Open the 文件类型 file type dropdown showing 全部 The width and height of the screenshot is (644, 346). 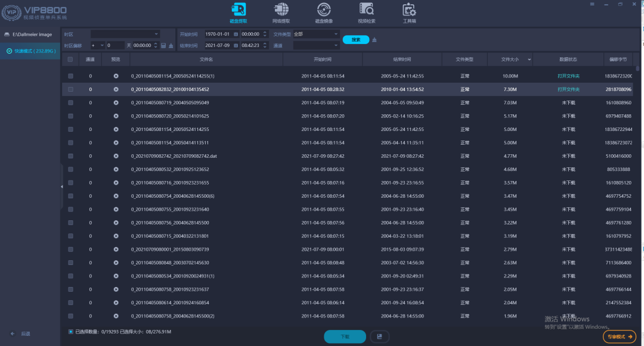[315, 34]
